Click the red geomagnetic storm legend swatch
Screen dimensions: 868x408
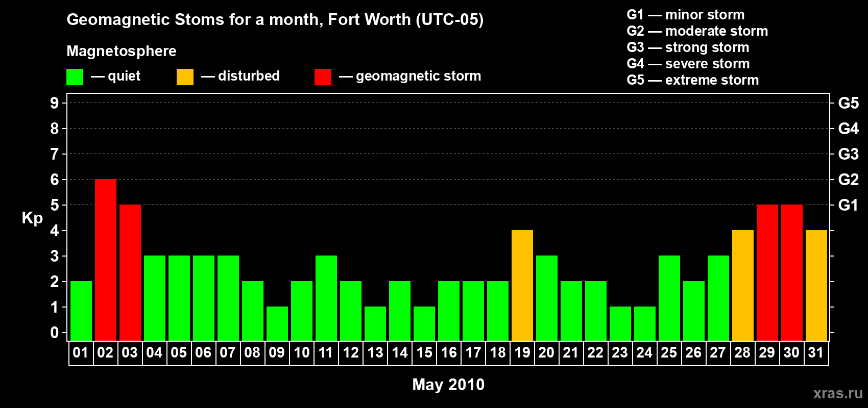point(323,77)
